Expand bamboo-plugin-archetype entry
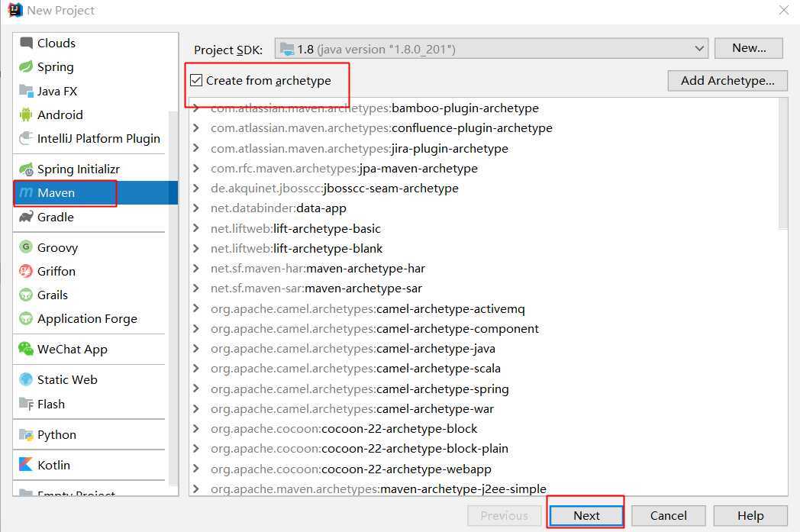 [x=196, y=108]
